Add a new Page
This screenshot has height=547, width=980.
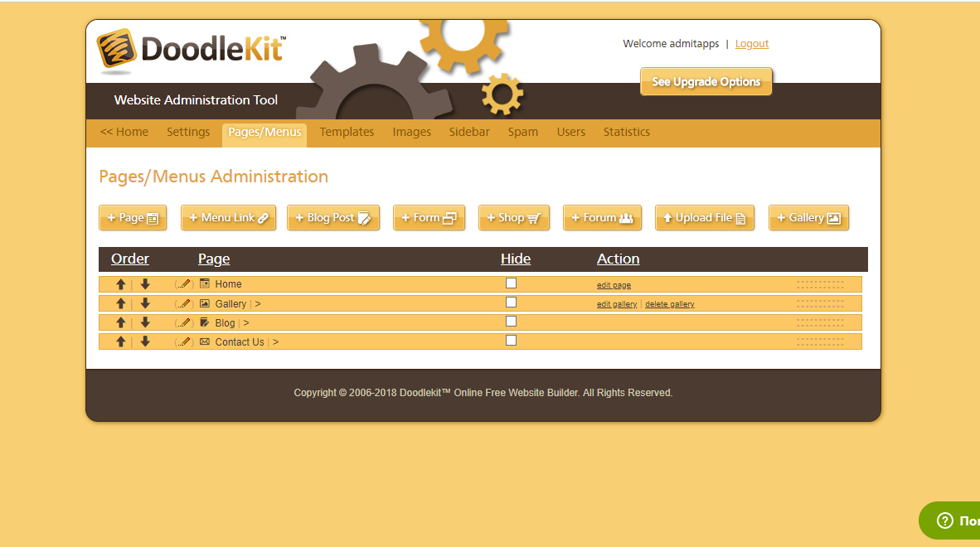pos(133,218)
